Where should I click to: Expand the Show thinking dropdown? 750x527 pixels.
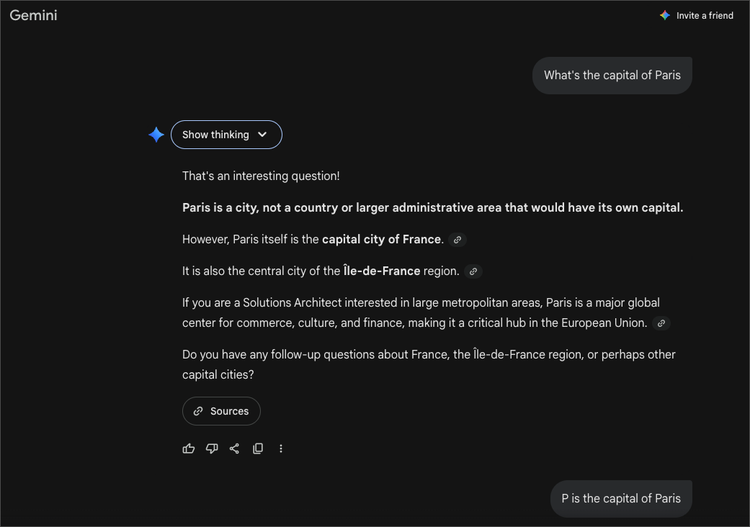pyautogui.click(x=226, y=135)
